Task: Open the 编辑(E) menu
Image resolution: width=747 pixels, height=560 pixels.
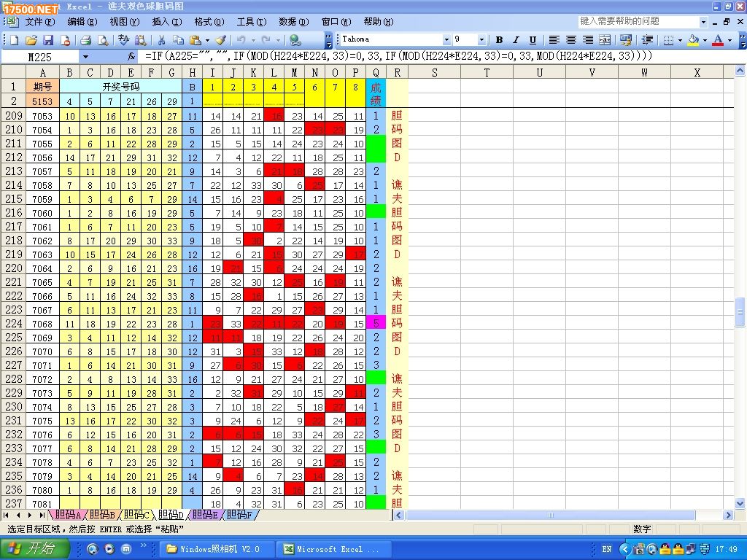Action: coord(82,22)
